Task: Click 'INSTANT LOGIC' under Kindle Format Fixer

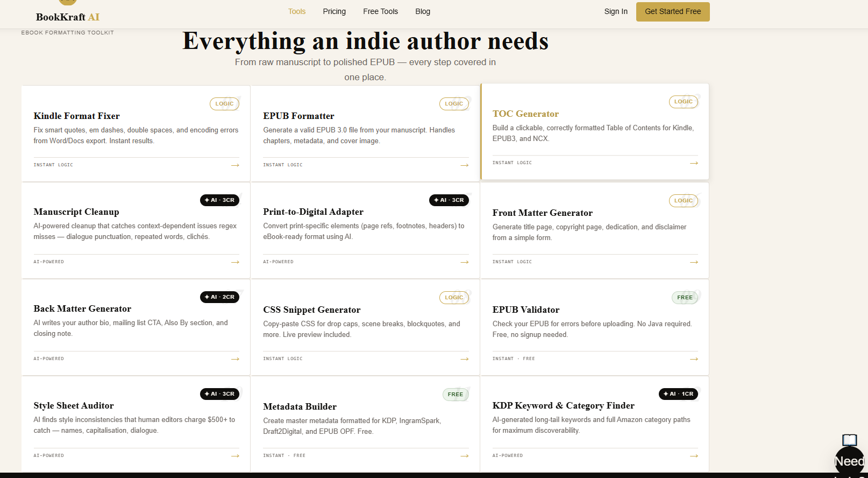Action: [53, 165]
